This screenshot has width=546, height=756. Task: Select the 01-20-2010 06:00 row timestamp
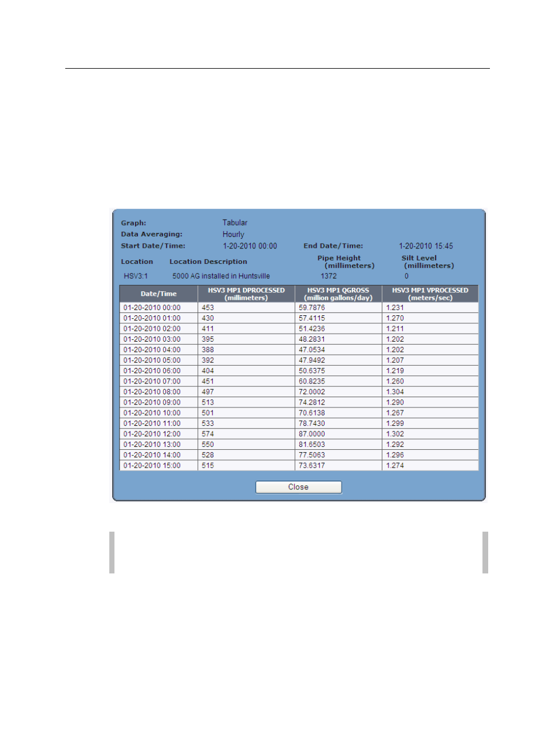(x=152, y=371)
